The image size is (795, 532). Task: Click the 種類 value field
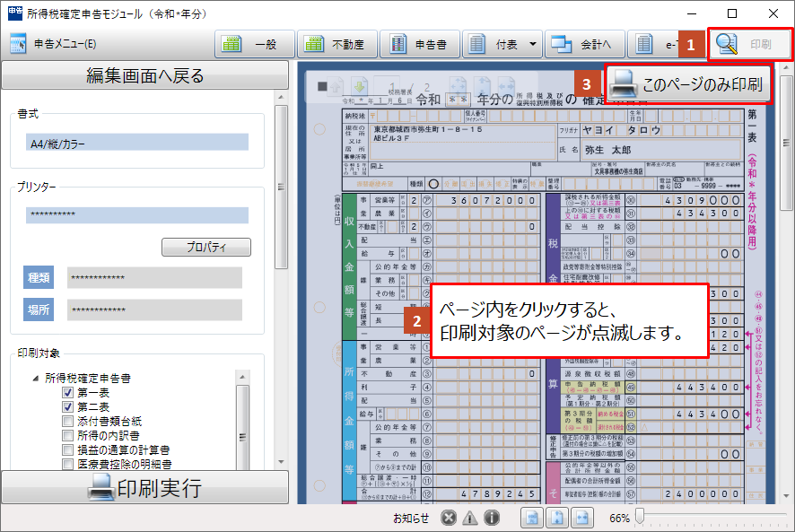click(154, 278)
